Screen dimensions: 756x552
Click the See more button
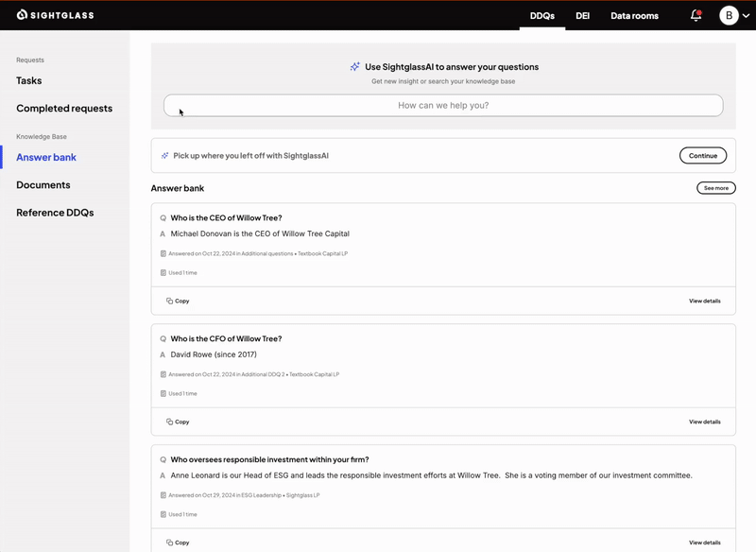click(716, 188)
